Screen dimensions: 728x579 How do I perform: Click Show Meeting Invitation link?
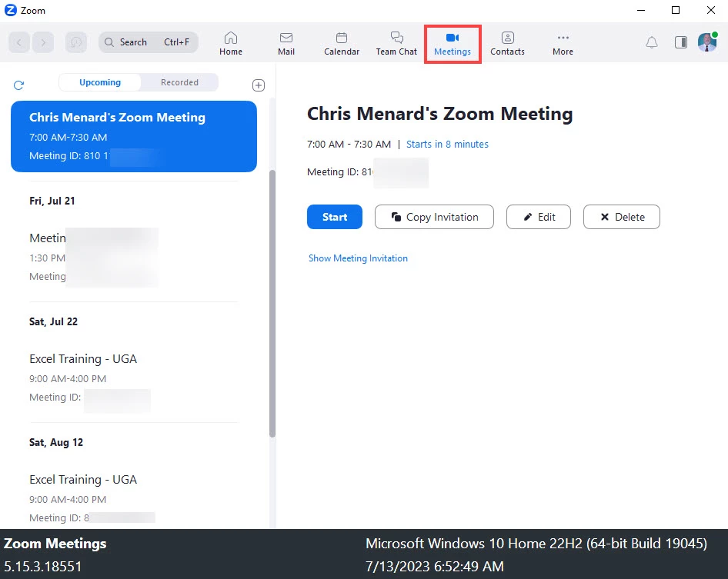[358, 258]
